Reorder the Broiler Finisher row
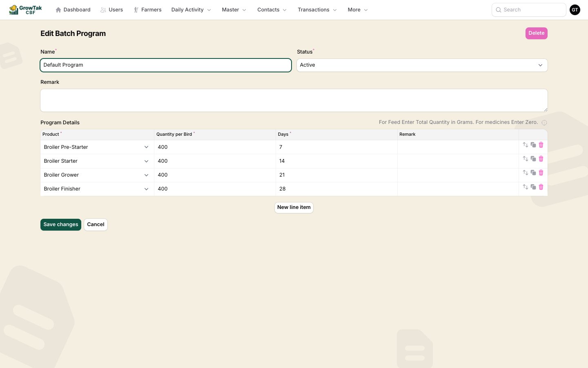The image size is (588, 368). coord(526,187)
